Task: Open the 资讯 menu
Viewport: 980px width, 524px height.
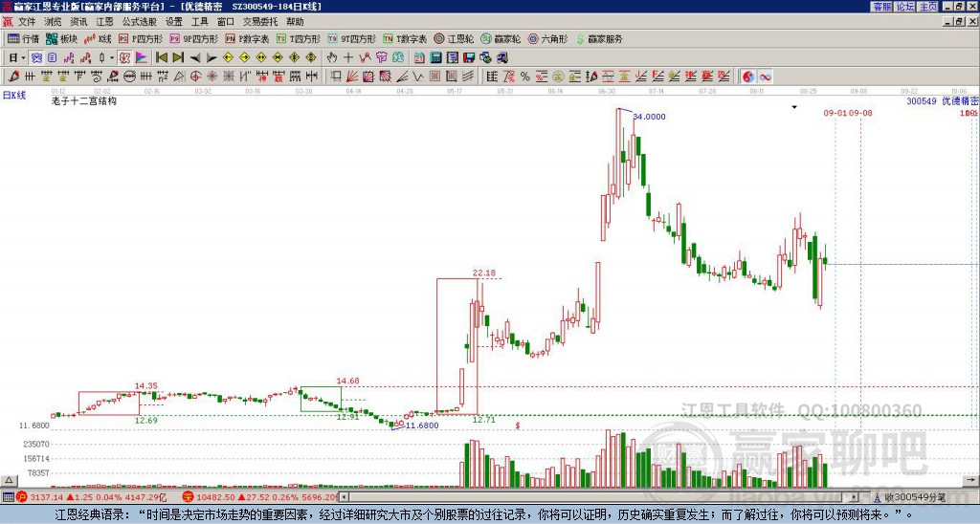Action: click(x=78, y=22)
